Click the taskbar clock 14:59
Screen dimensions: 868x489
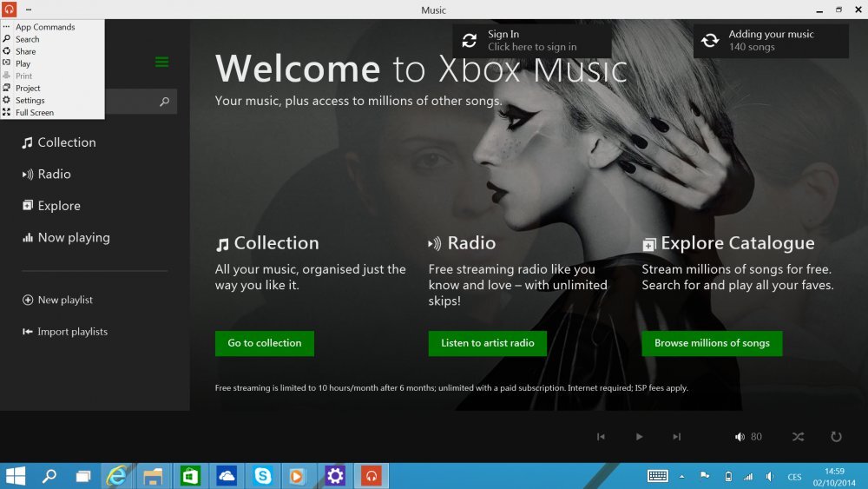(834, 477)
